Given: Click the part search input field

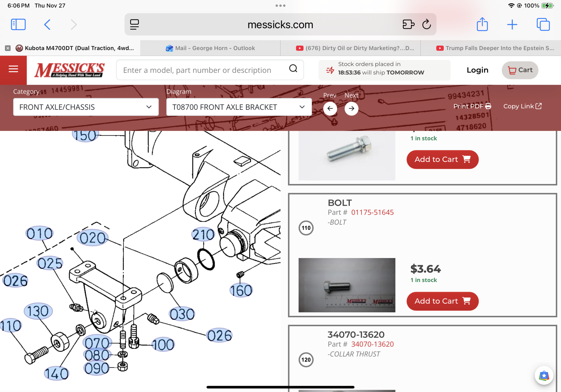Looking at the screenshot, I should 197,70.
